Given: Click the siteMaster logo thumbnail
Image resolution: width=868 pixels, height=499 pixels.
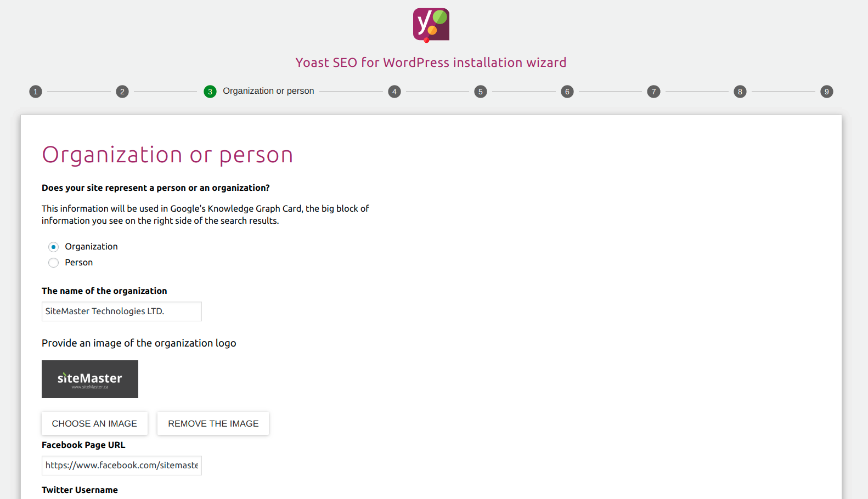Looking at the screenshot, I should (x=90, y=379).
